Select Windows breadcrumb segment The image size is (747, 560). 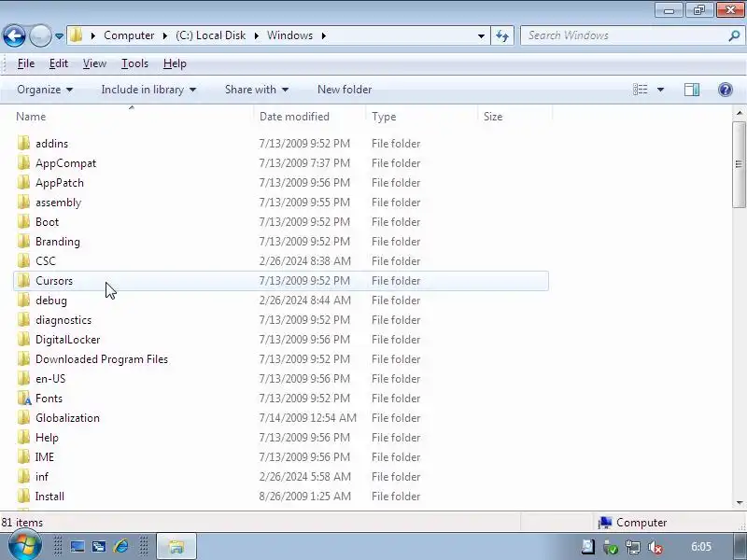point(289,35)
